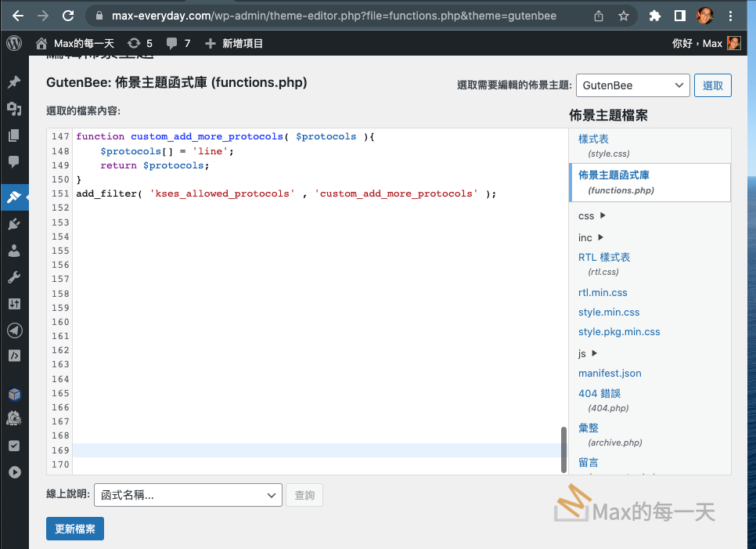Open the style.min.css file link
Image resolution: width=756 pixels, height=549 pixels.
tap(609, 312)
